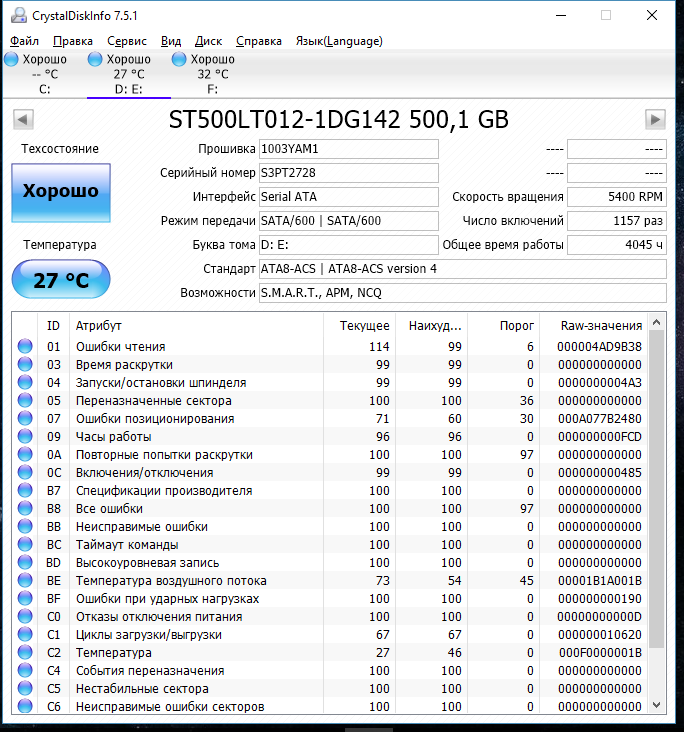Click status circle for Ошибки при ударных нагрузках
This screenshot has height=732, width=684.
25,598
